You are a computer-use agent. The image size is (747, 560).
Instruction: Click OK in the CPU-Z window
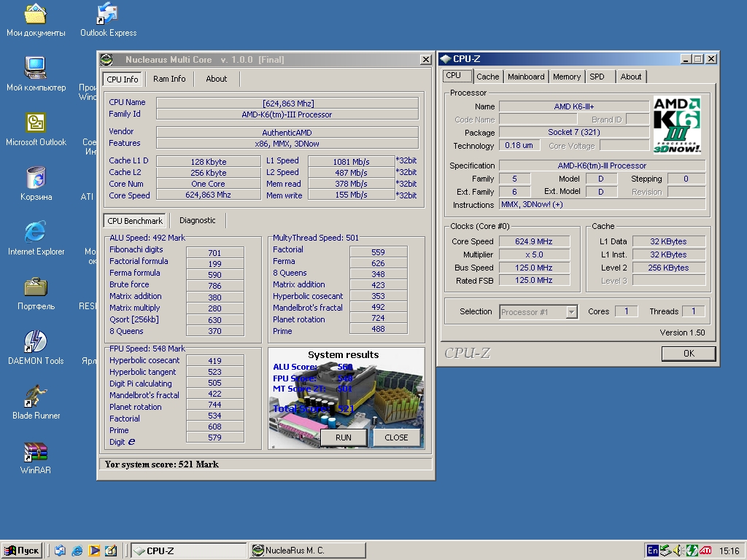(689, 354)
